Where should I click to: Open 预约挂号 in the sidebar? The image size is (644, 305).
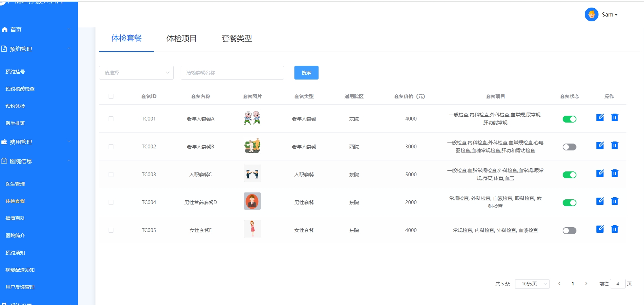coord(15,72)
